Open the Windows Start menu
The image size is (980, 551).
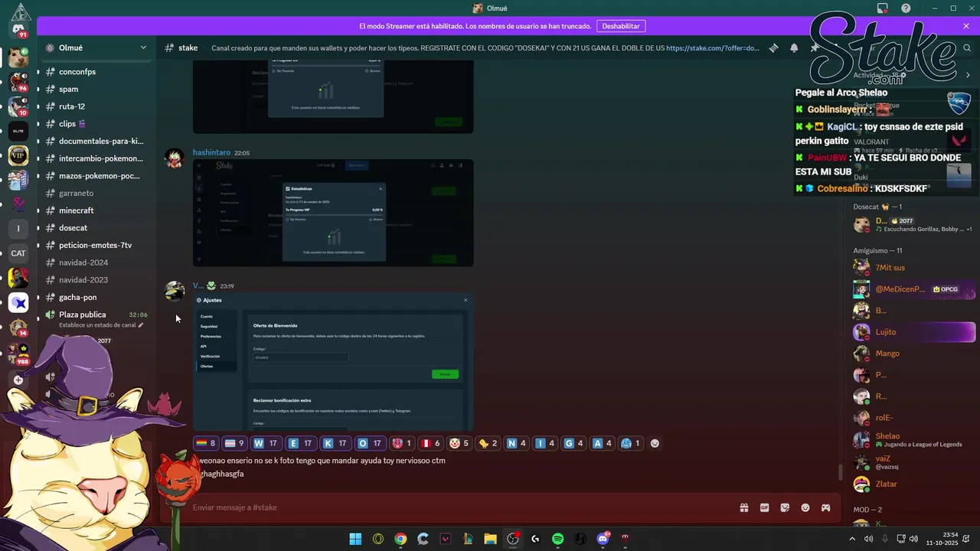tap(355, 539)
